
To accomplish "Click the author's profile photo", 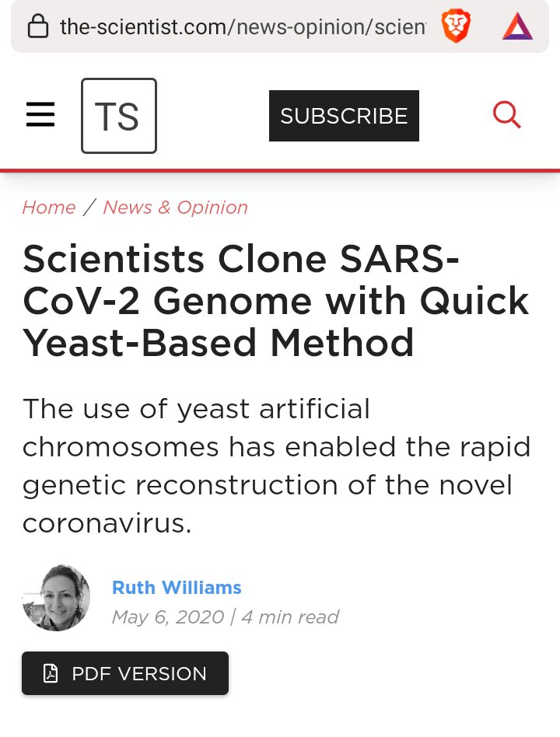I will tap(56, 597).
